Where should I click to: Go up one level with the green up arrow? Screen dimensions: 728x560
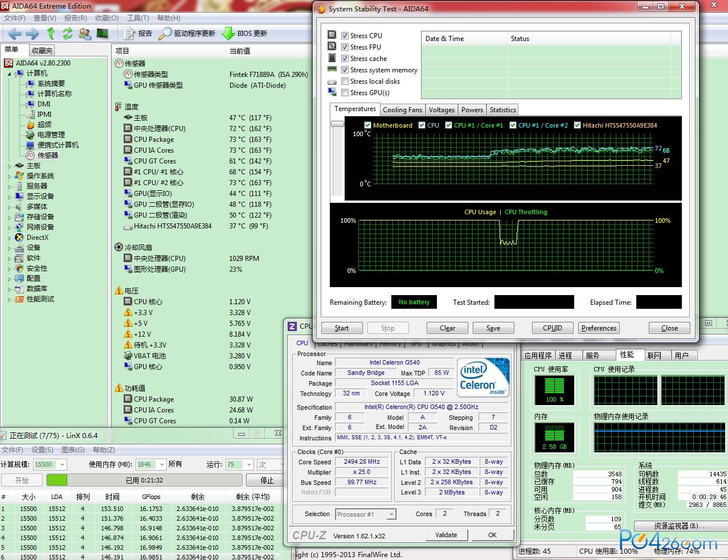click(x=51, y=34)
